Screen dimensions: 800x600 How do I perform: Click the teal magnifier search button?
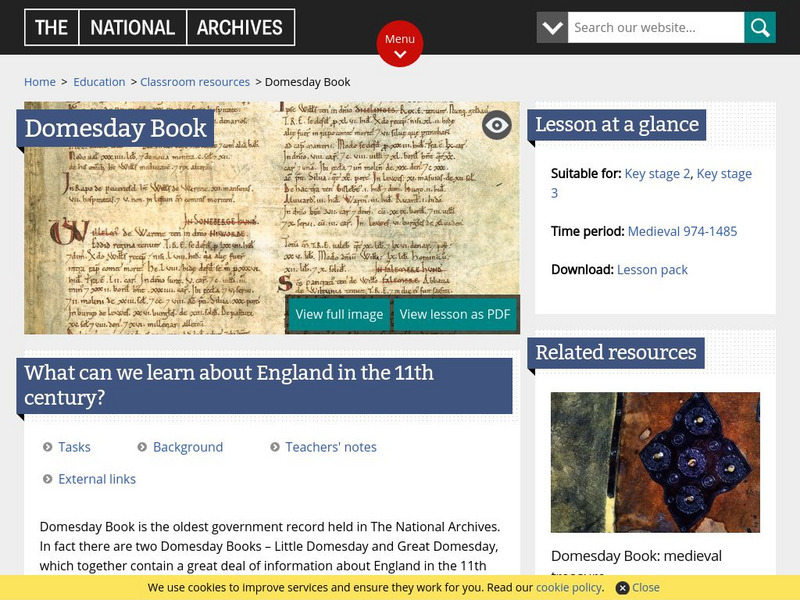tap(760, 28)
